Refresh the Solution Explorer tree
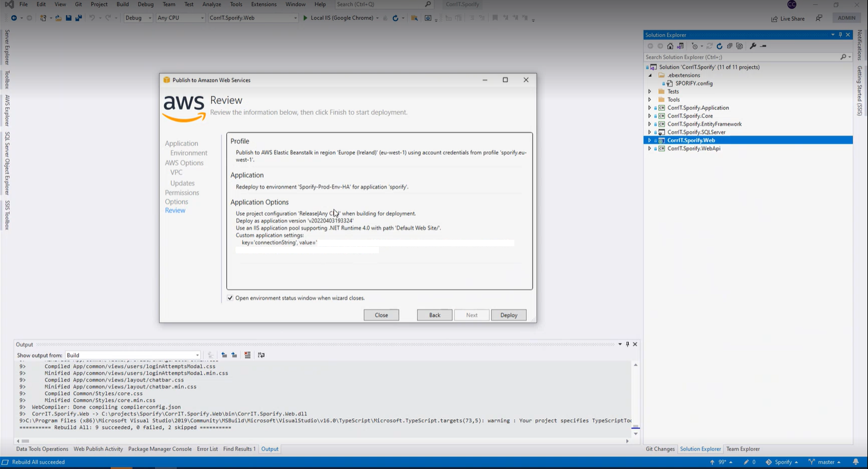Image resolution: width=868 pixels, height=469 pixels. tap(720, 46)
